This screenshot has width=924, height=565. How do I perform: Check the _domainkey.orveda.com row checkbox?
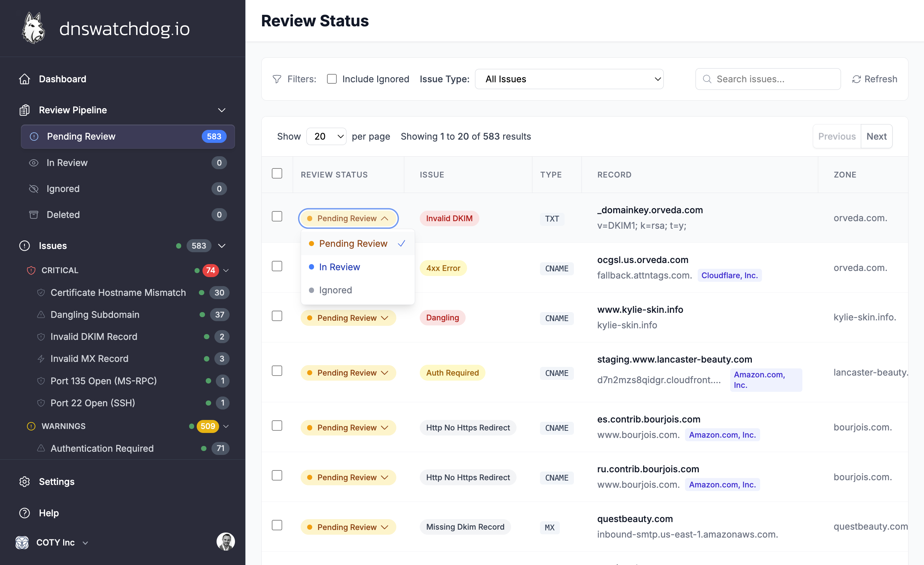click(x=277, y=216)
